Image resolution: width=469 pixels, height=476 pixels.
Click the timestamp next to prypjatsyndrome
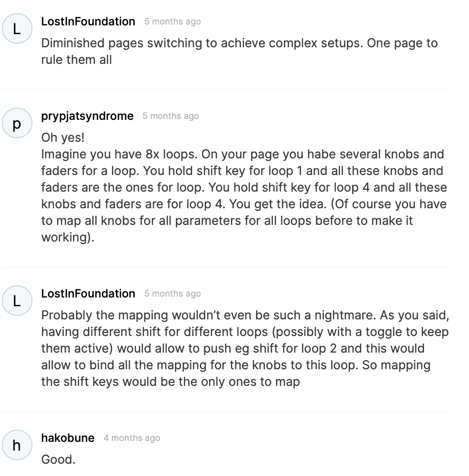[171, 116]
